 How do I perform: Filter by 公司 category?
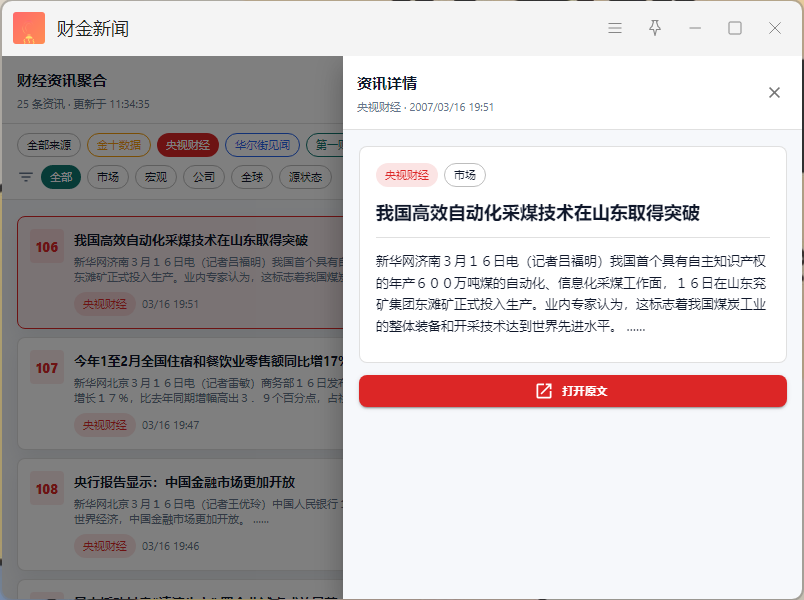tap(204, 177)
